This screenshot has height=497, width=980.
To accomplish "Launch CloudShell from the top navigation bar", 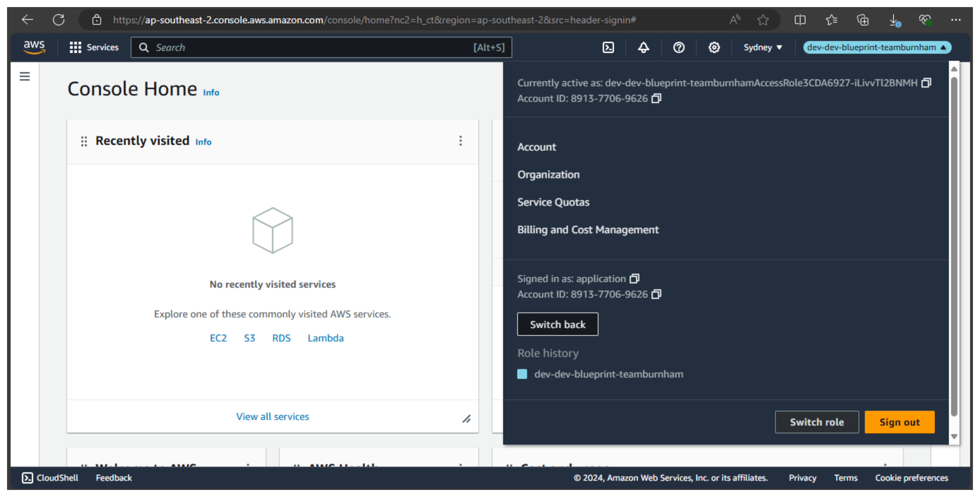I will tap(608, 47).
